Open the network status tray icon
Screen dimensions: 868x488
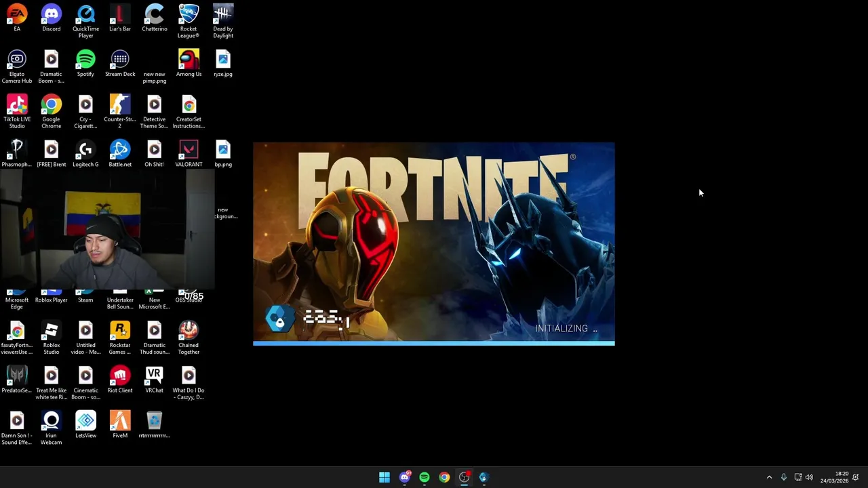798,477
